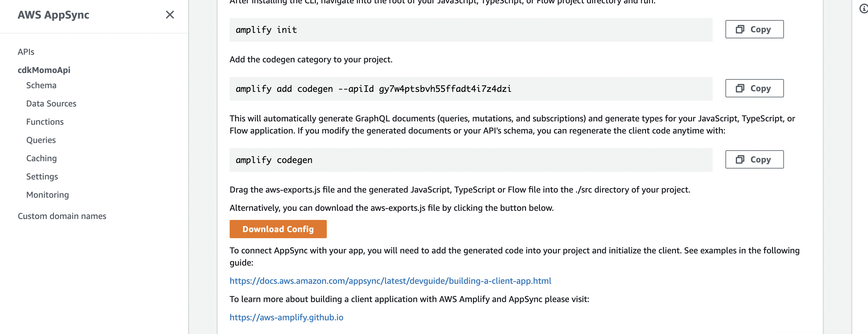Screen dimensions: 868x334
Task: Go to the Schema page
Action: (x=41, y=85)
